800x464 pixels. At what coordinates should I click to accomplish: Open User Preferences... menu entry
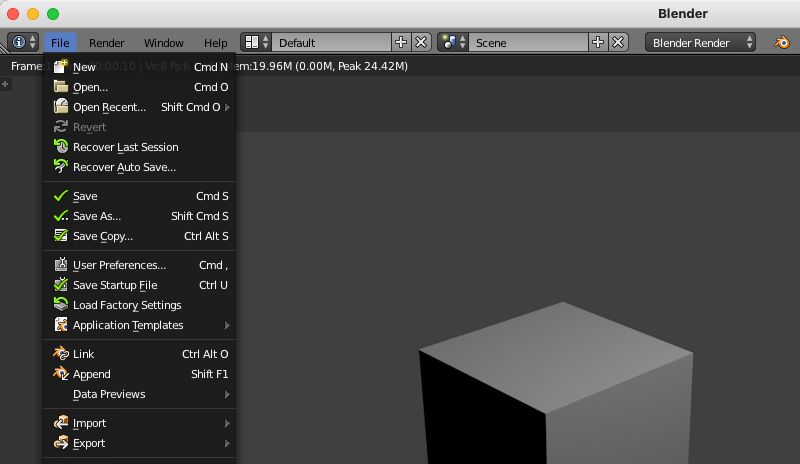(140, 265)
